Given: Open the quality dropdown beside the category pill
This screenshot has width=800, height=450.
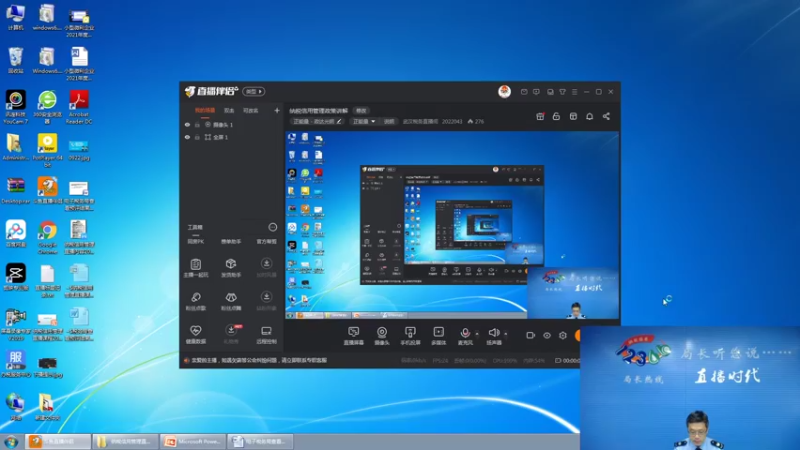Looking at the screenshot, I should click(364, 121).
